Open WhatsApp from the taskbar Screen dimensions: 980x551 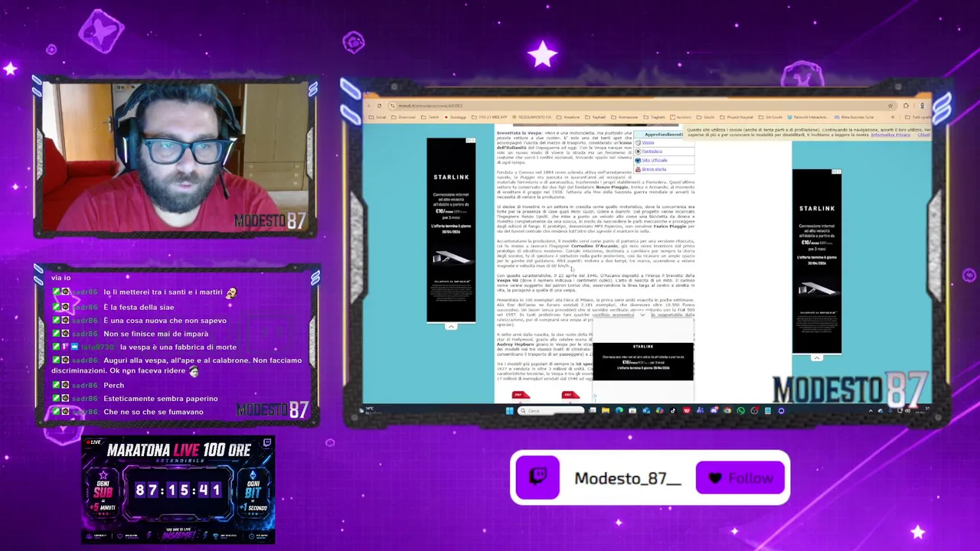740,411
